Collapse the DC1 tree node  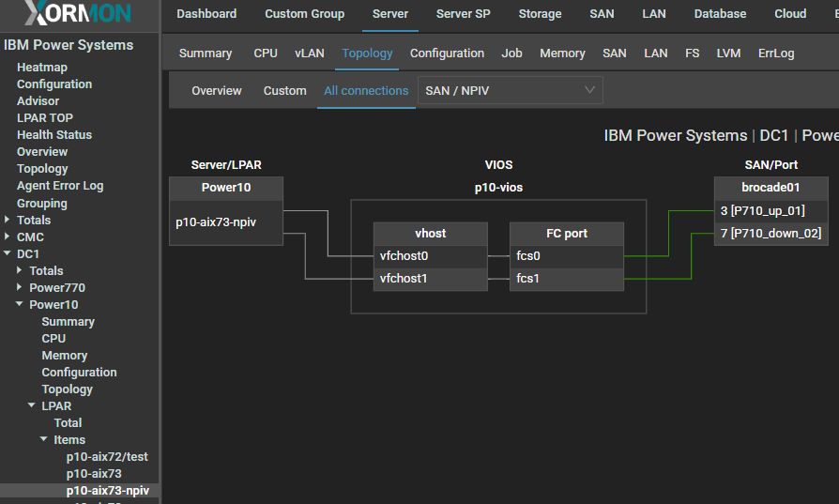pos(8,253)
